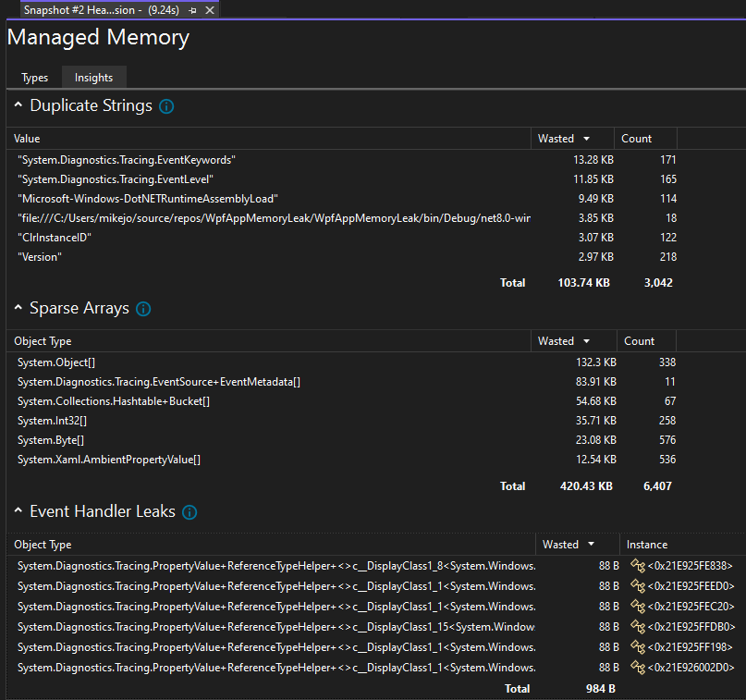Open info tooltip for Sparse Arrays insight
Screen dimensions: 746x700
143,310
